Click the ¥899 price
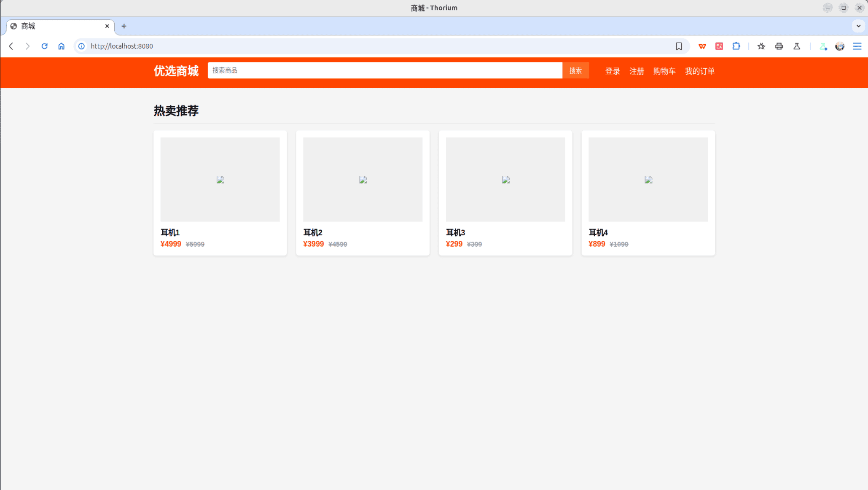 click(597, 244)
